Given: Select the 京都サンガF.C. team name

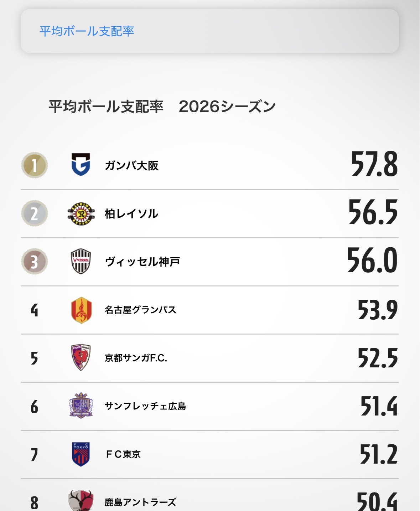Looking at the screenshot, I should click(x=136, y=358).
